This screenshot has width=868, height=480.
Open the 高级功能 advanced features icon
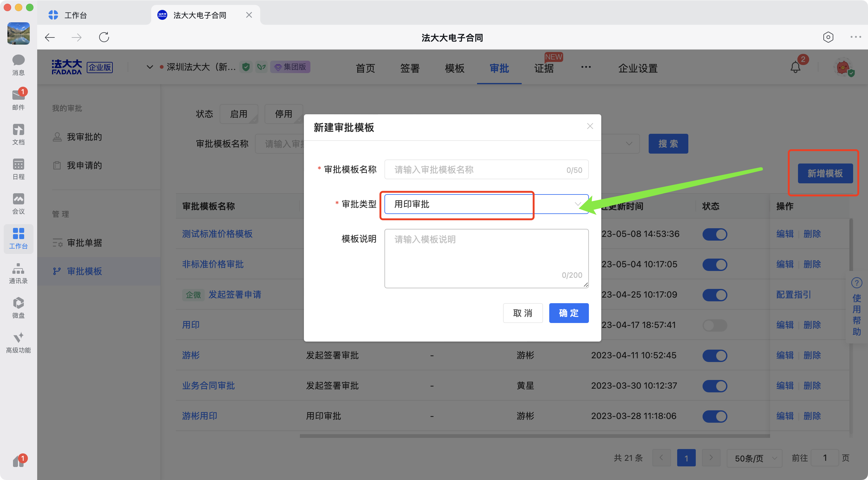(x=18, y=338)
